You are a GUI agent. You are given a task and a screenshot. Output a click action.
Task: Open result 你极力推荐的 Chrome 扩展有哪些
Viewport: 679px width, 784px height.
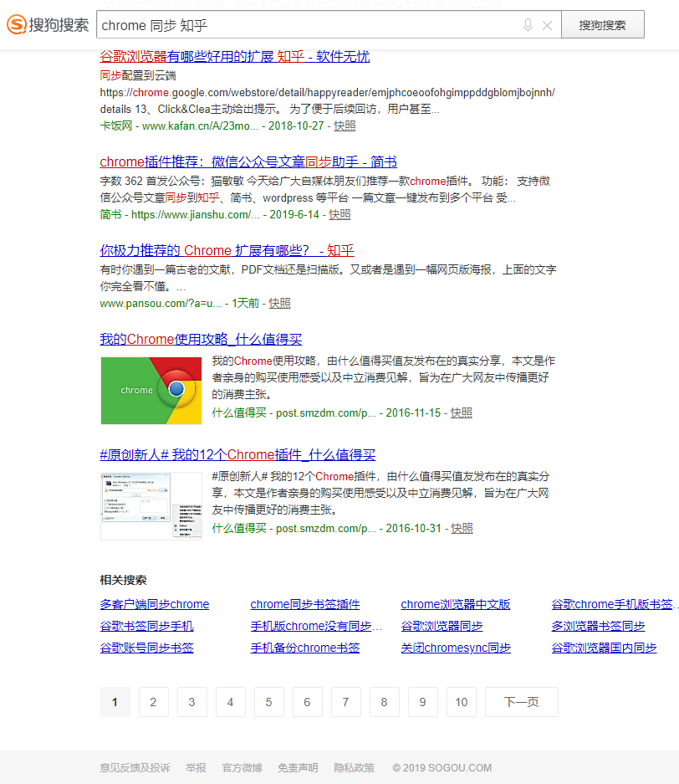[227, 250]
